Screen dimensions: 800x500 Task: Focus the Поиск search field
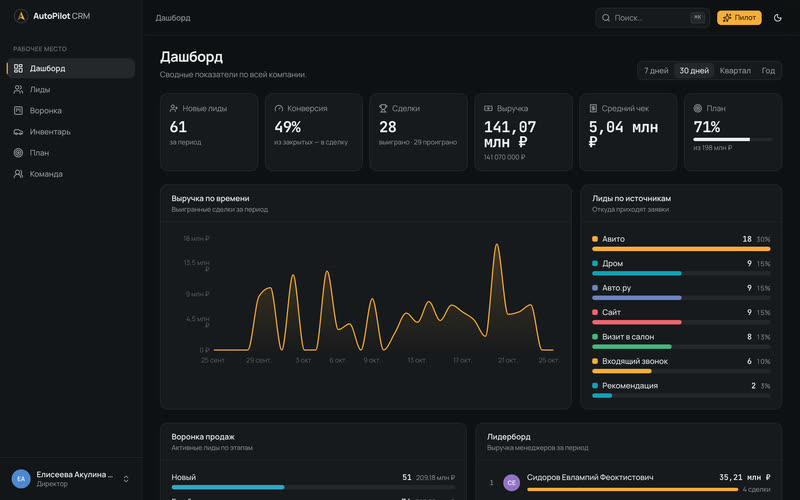[x=652, y=18]
